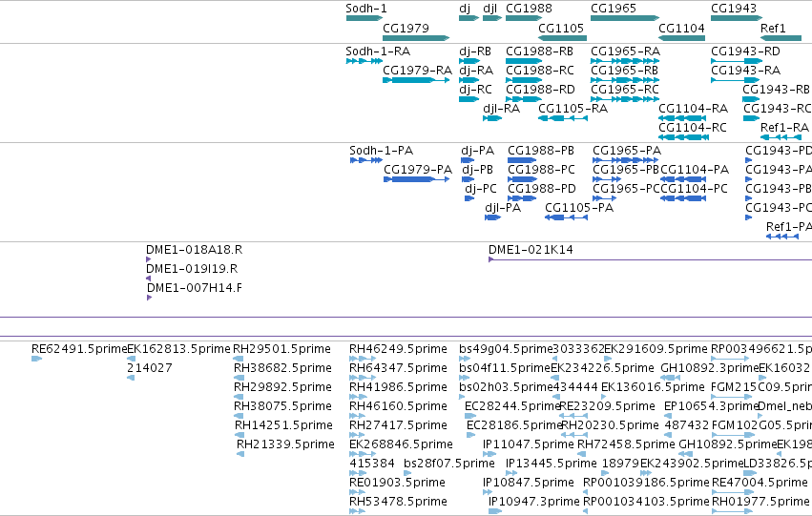The height and width of the screenshot is (516, 812).
Task: Open the dj-PC protein
Action: click(481, 189)
